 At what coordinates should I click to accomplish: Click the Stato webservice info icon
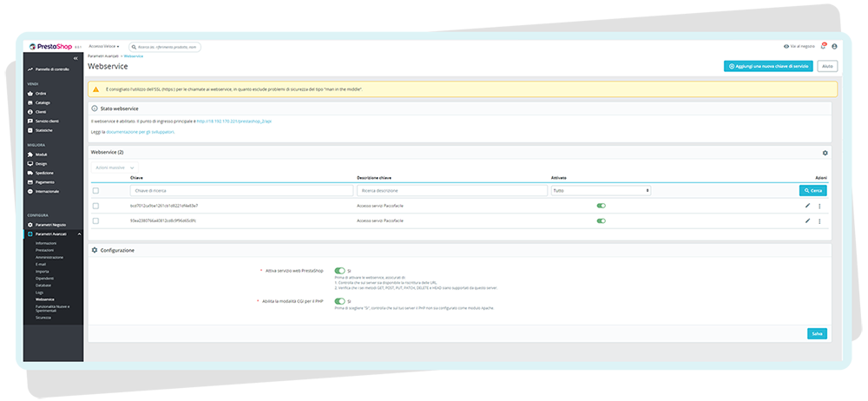(x=95, y=108)
